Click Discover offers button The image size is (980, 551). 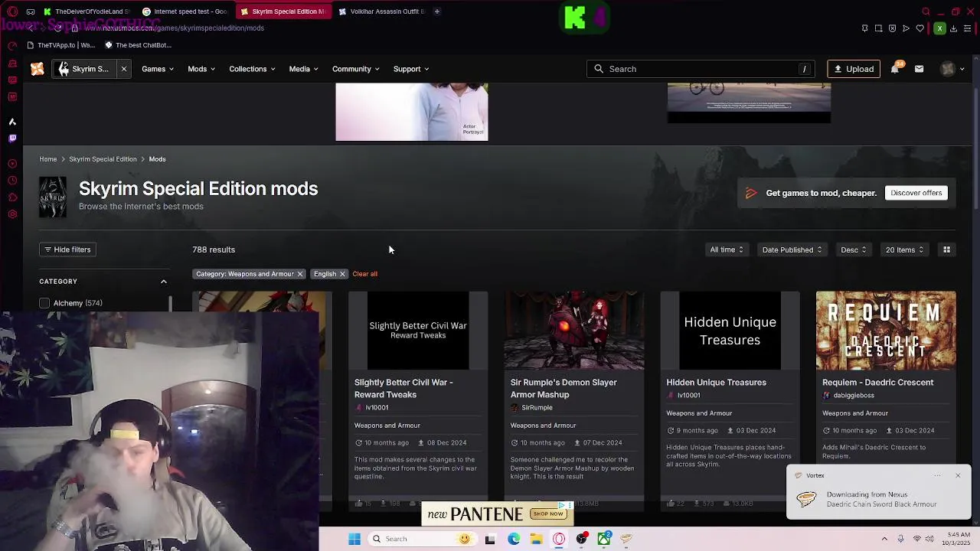click(x=916, y=193)
